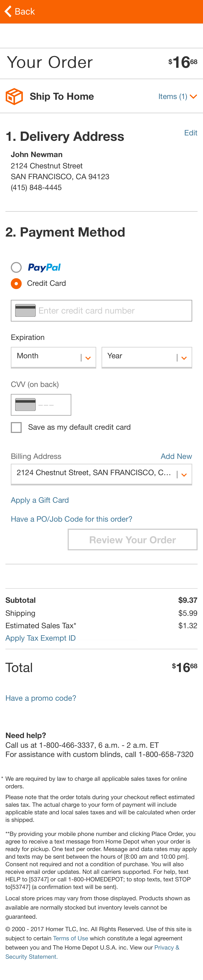Open the expiration Month dropdown
203x980 pixels.
(x=53, y=357)
